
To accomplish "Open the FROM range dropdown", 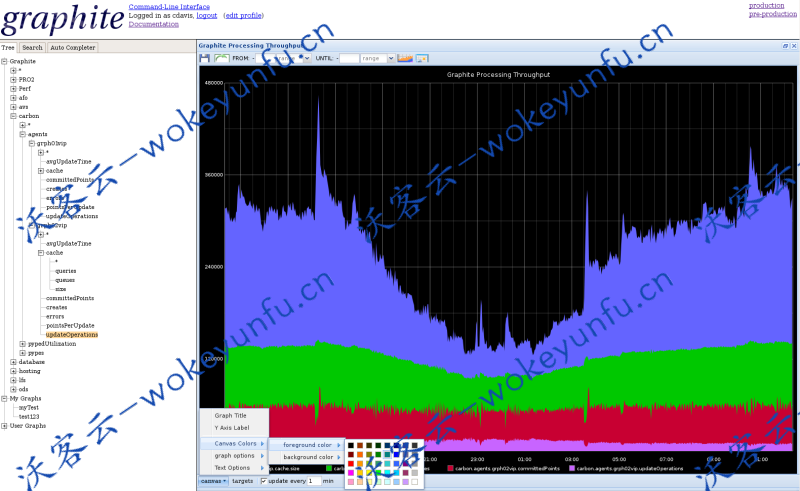I will (x=307, y=58).
